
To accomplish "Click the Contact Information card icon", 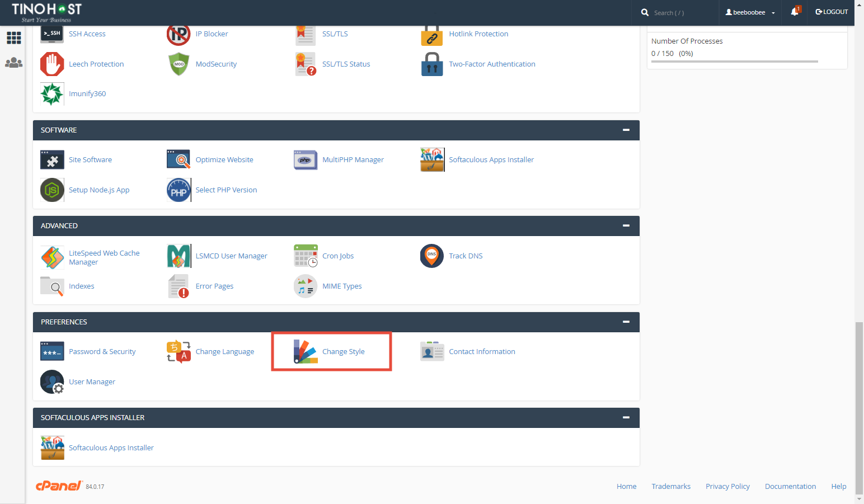I will pyautogui.click(x=432, y=352).
